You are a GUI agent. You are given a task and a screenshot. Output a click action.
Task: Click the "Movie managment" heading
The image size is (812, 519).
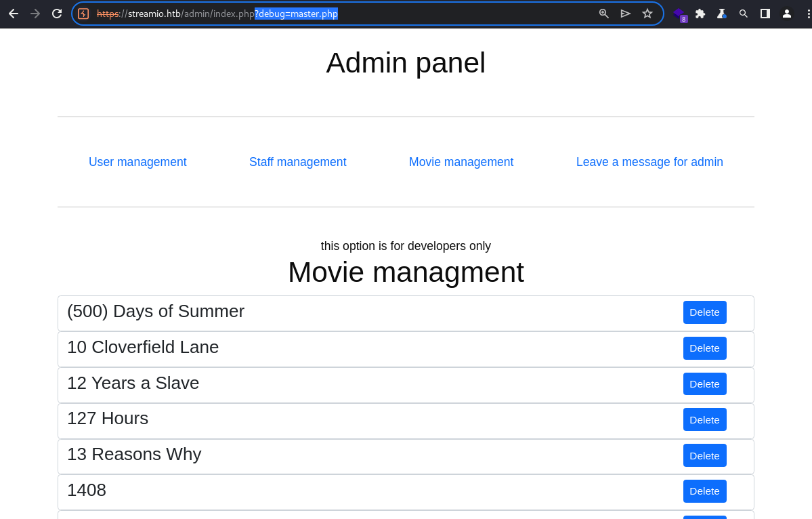tap(406, 272)
